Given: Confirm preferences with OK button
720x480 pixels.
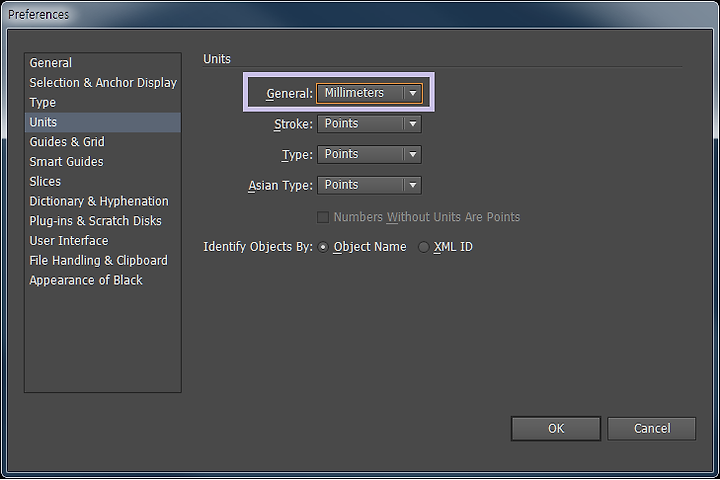Looking at the screenshot, I should (556, 429).
